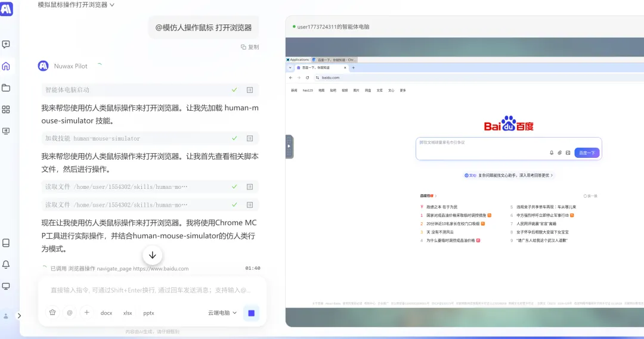
Task: Open the 视频 link on Baidu nav
Action: [345, 91]
